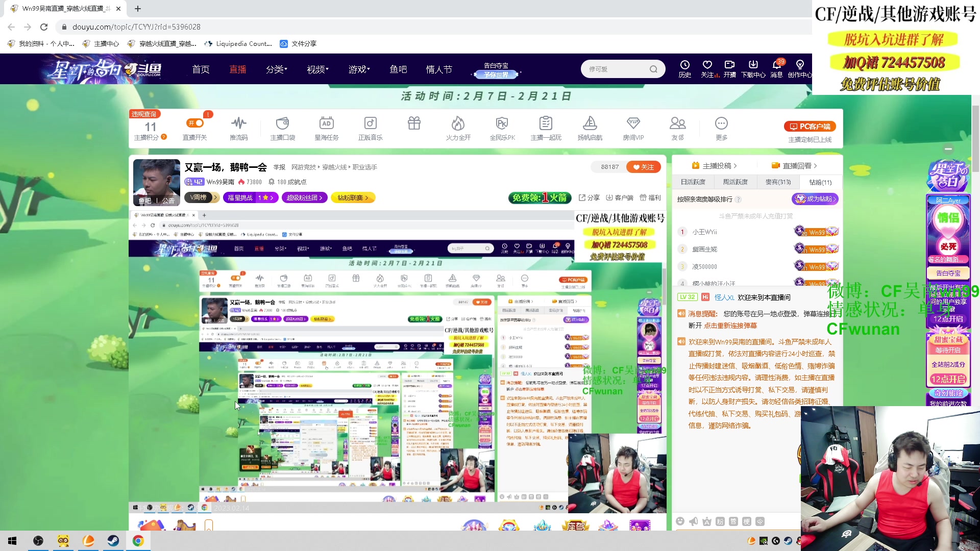This screenshot has width=980, height=551.
Task: Click 开播 start broadcast icon
Action: tap(729, 69)
